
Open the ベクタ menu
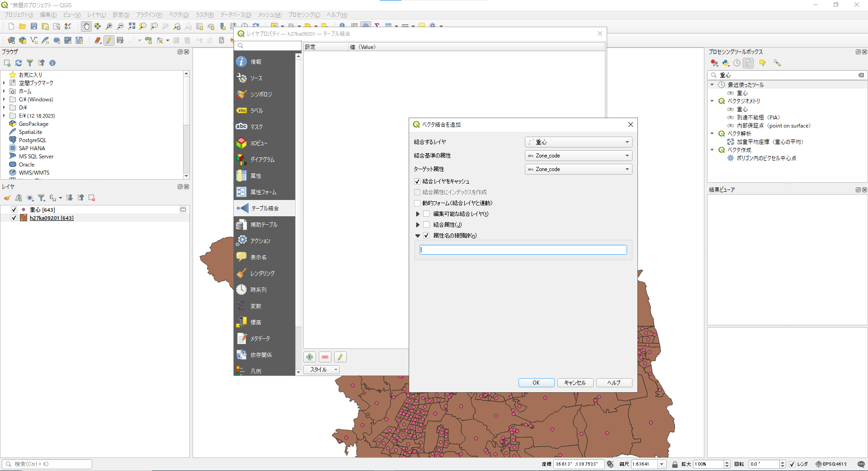[179, 15]
